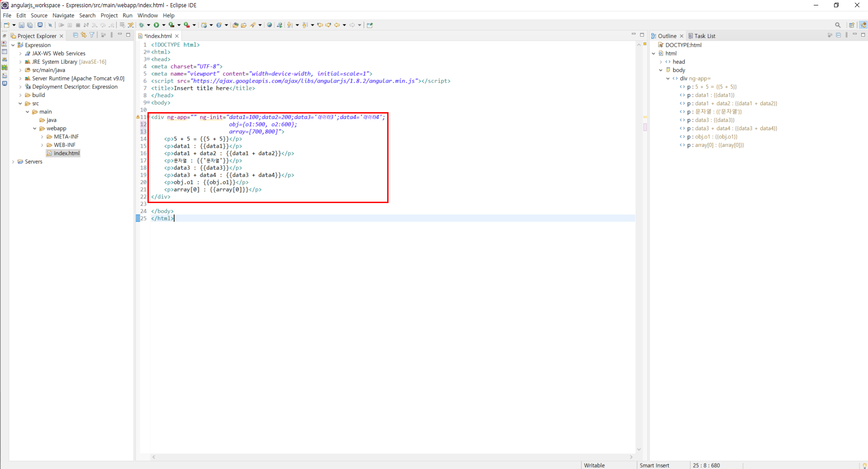Open the Navigate menu

click(63, 15)
